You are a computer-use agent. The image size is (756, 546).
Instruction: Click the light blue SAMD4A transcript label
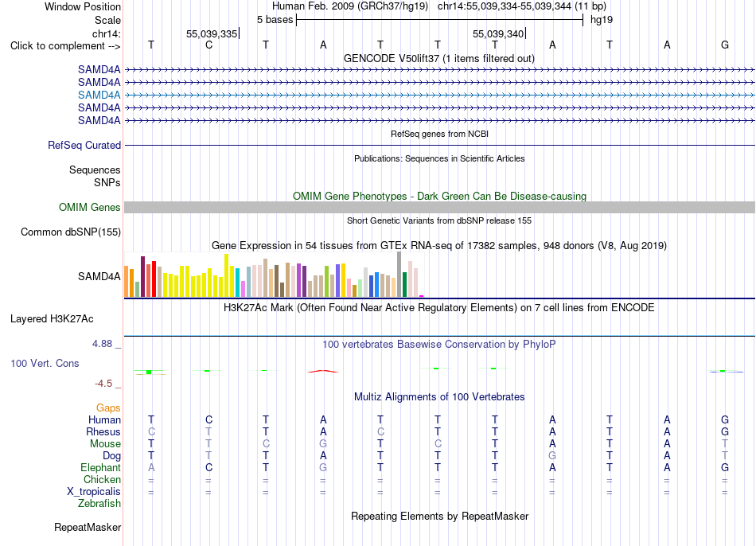click(x=99, y=95)
